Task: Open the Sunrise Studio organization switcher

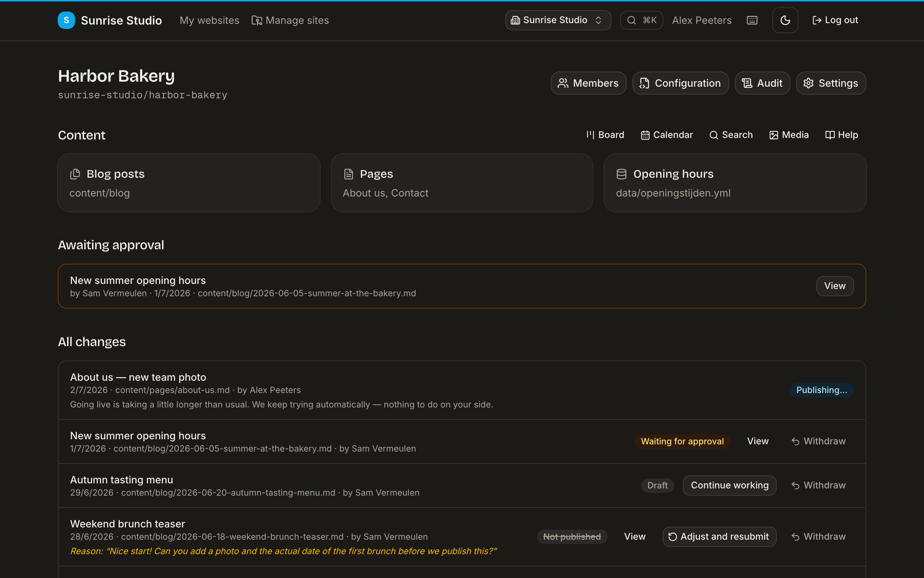Action: (558, 20)
